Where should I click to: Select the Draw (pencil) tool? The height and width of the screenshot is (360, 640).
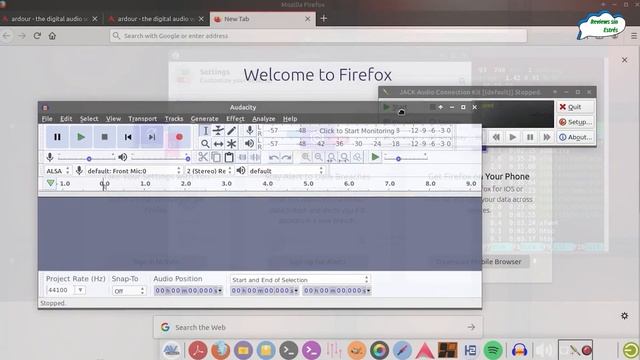pyautogui.click(x=231, y=131)
